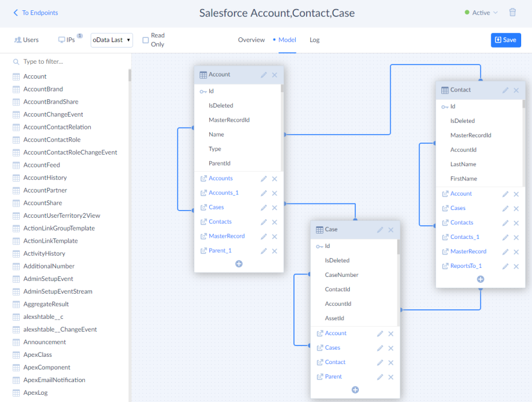Image resolution: width=532 pixels, height=402 pixels.
Task: Click the MasterRecordId field in Account entity
Action: [229, 120]
